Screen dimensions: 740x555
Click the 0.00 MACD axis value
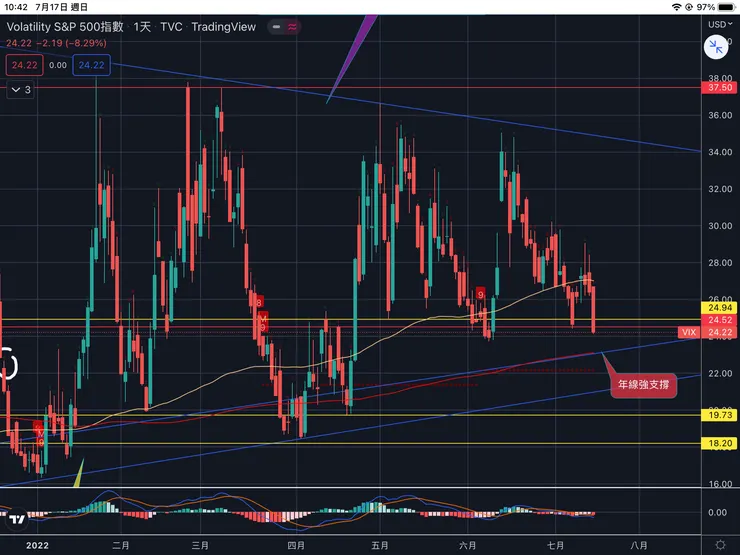(718, 513)
